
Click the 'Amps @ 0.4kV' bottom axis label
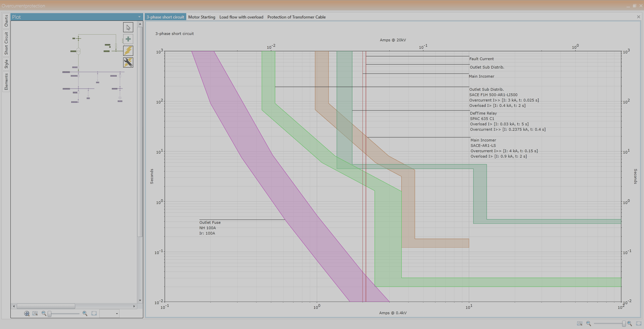click(x=393, y=313)
